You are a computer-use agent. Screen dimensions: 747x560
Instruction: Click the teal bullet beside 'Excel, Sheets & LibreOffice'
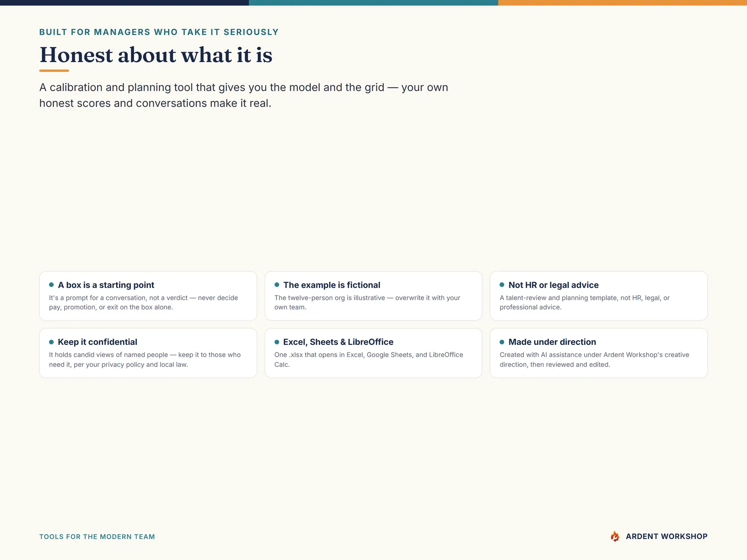point(277,342)
